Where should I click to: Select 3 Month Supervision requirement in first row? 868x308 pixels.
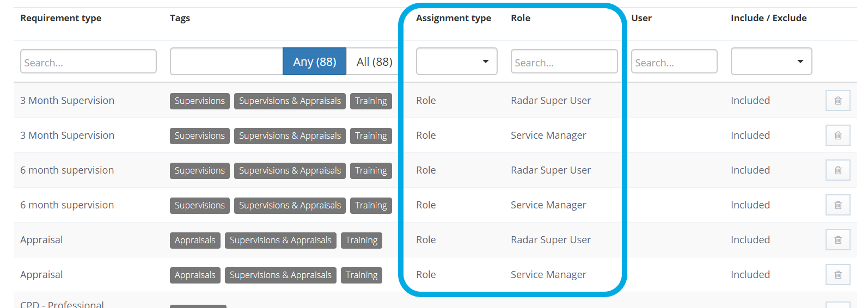pyautogui.click(x=68, y=101)
